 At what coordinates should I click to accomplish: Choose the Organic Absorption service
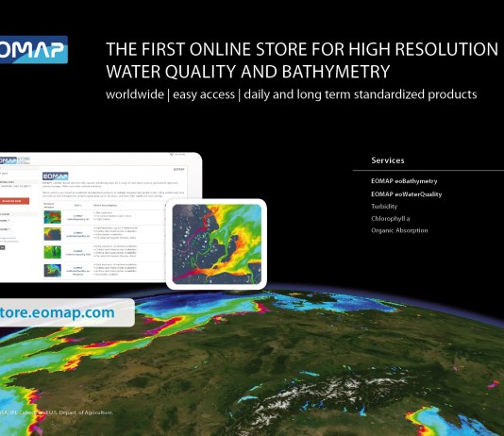tap(399, 230)
